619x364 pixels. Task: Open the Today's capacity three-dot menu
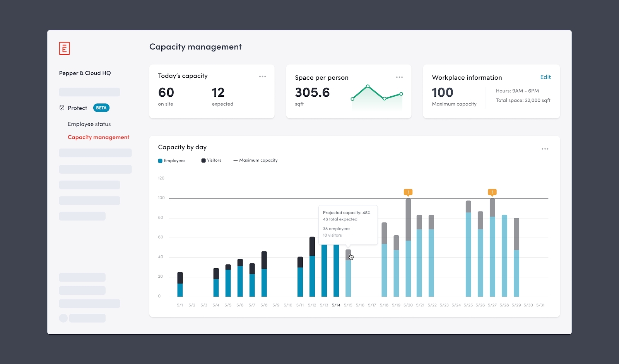click(x=262, y=77)
